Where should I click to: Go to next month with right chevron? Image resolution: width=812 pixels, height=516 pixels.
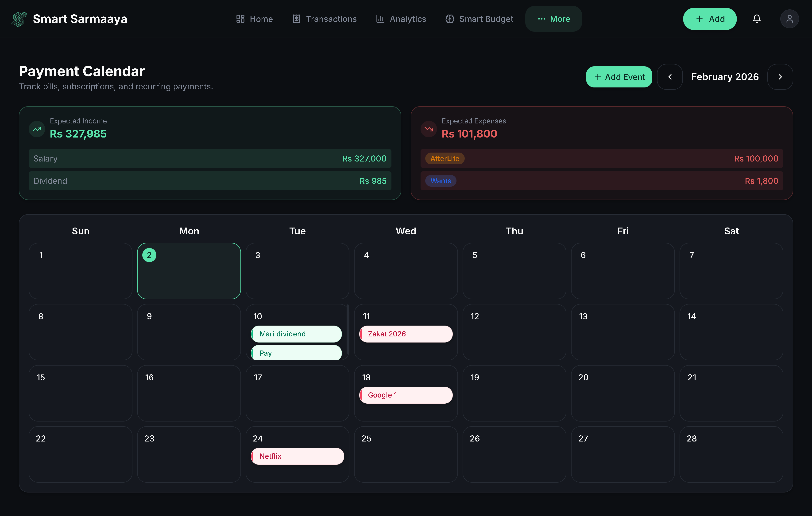click(780, 77)
